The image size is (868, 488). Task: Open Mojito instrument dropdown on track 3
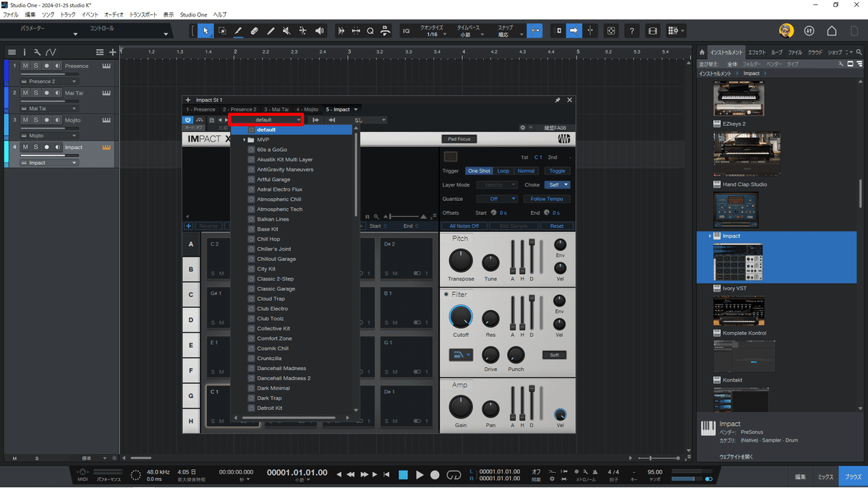49,135
